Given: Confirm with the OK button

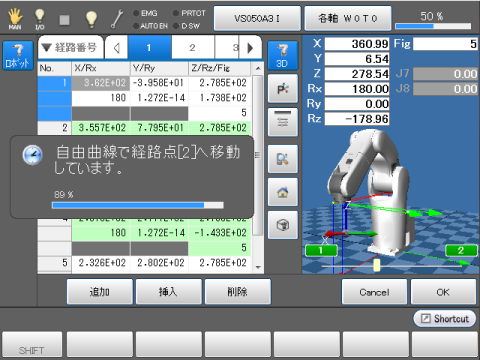Looking at the screenshot, I should coord(443,292).
